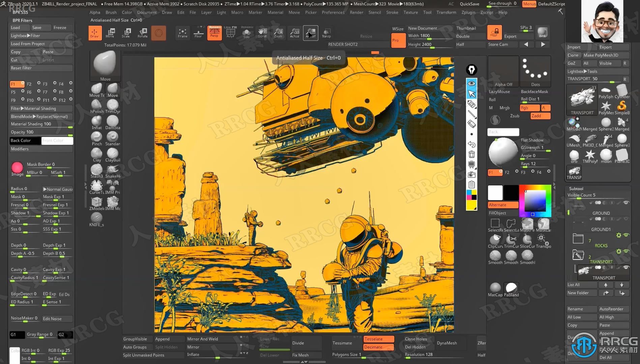The image size is (640, 364).
Task: Toggle the Zadd mode button
Action: (x=540, y=116)
